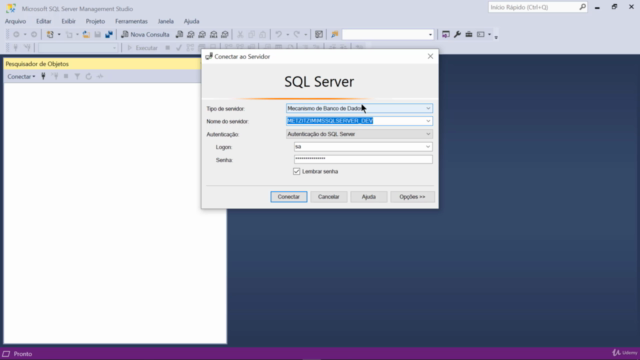Open the toolbar overflow options arrow
640x360 pixels.
pos(496,37)
